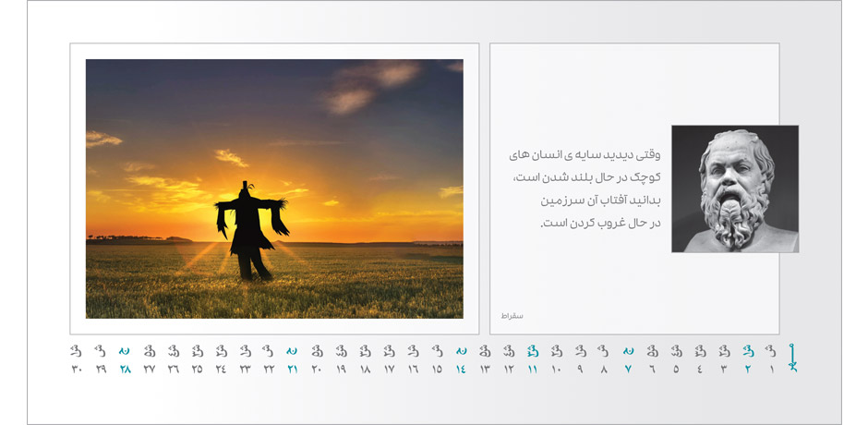
Task: Select teal day ۲۸ in the date row
Action: click(124, 370)
